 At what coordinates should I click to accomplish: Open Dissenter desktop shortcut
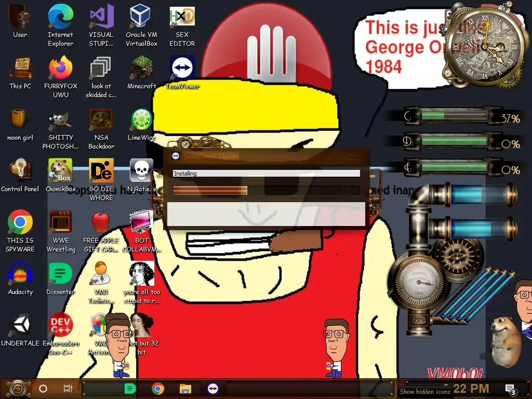(61, 278)
